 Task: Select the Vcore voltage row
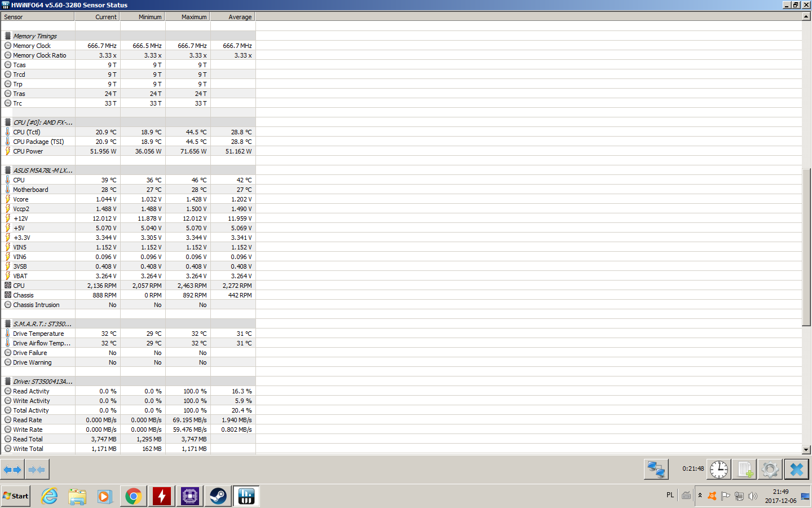(128, 199)
